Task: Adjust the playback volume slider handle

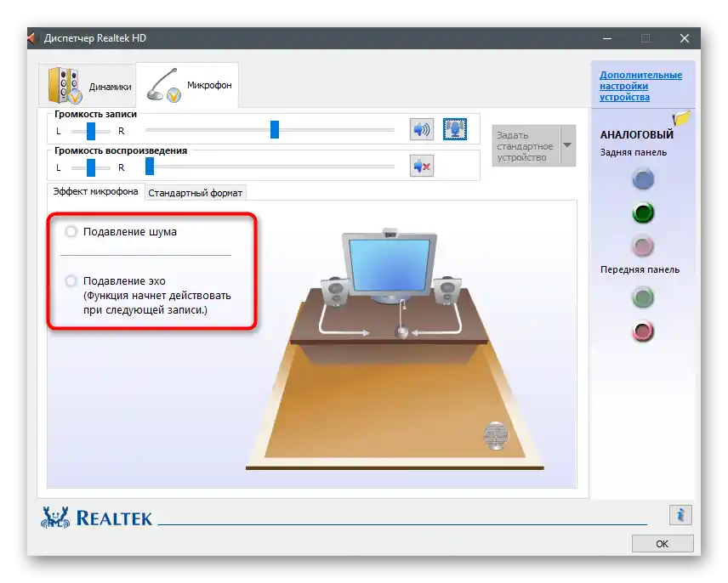Action: click(x=150, y=166)
